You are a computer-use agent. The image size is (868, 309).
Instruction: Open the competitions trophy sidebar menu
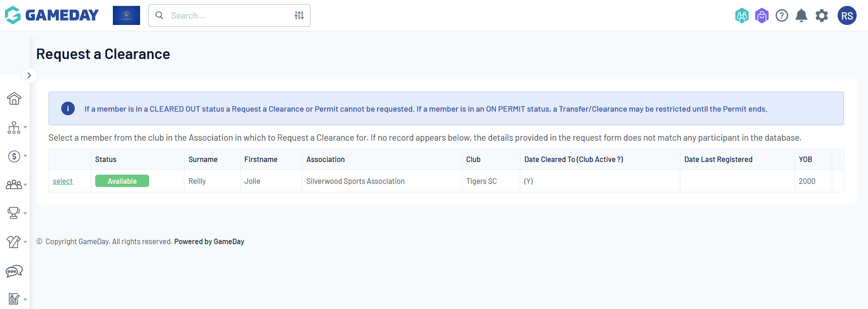click(15, 213)
